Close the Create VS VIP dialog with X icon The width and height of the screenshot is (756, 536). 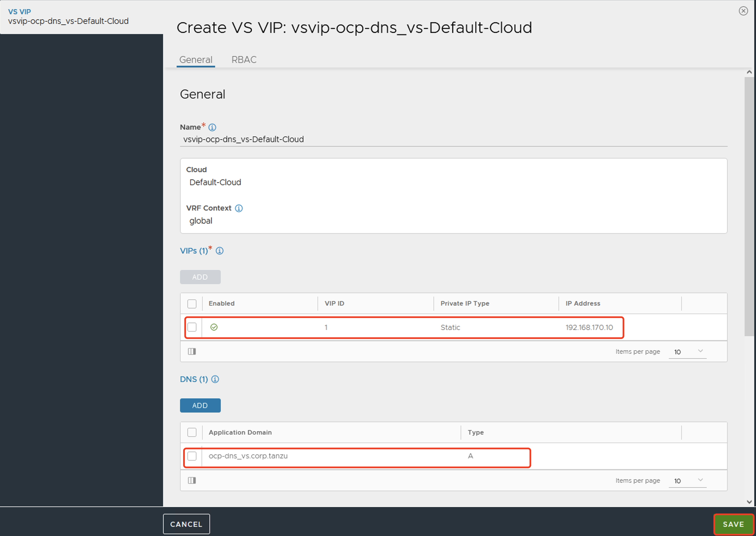click(x=743, y=11)
